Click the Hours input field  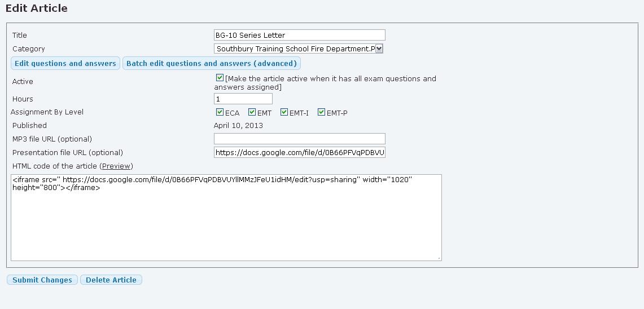pos(243,99)
